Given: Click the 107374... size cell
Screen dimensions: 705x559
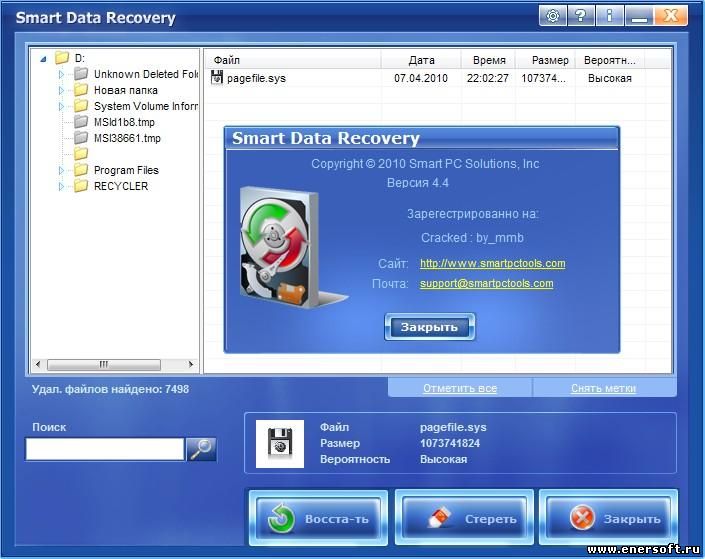Looking at the screenshot, I should [x=544, y=78].
